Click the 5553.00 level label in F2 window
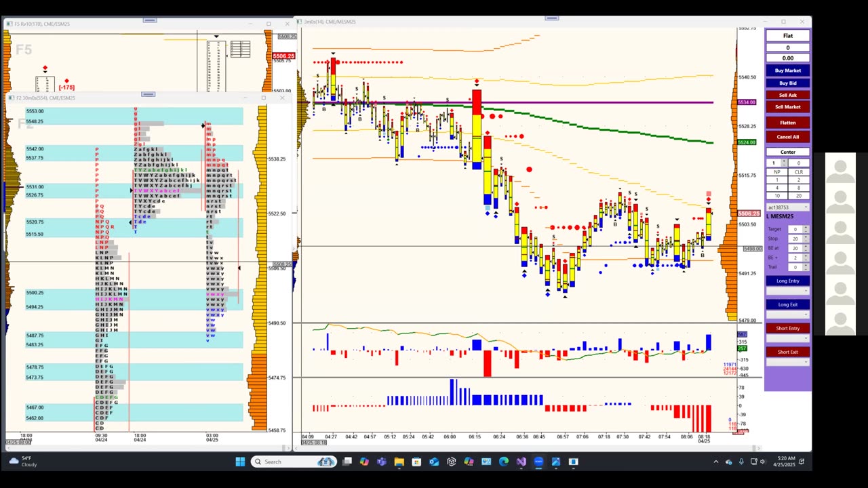Screen dimensions: 868x488 (x=35, y=111)
